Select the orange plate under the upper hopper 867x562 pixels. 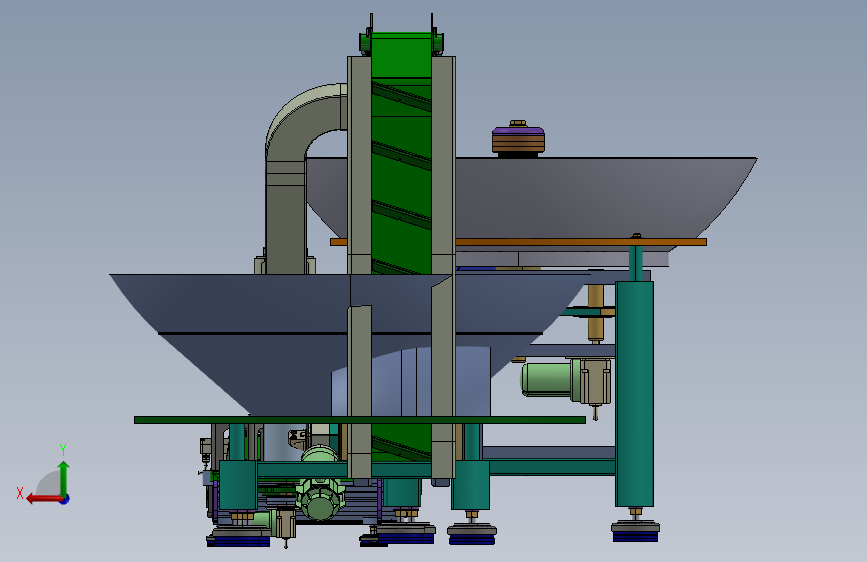coord(581,242)
